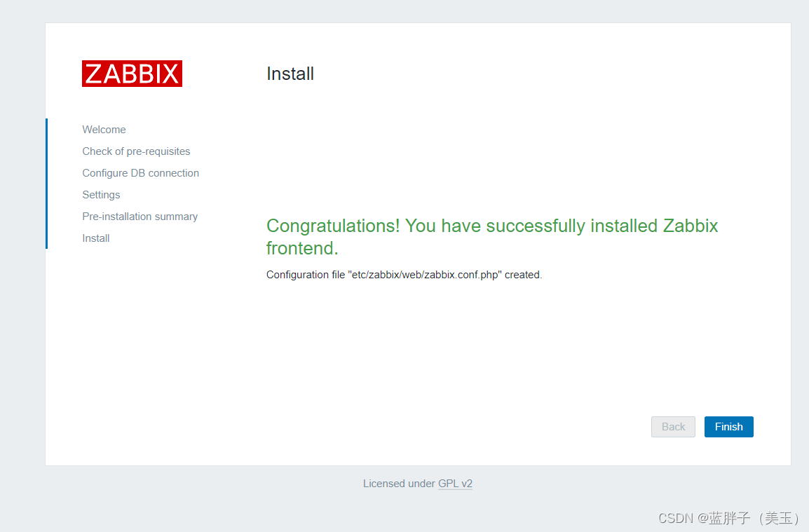Click the ZABBIX logo
809x532 pixels.
click(132, 74)
